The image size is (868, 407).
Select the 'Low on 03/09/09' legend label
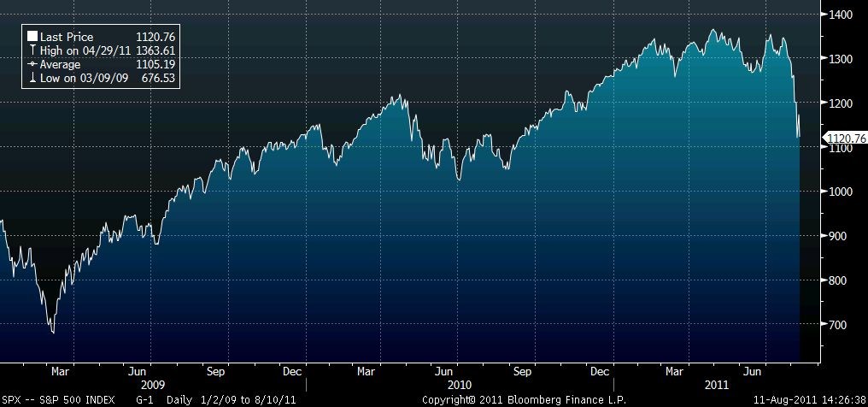pos(84,78)
